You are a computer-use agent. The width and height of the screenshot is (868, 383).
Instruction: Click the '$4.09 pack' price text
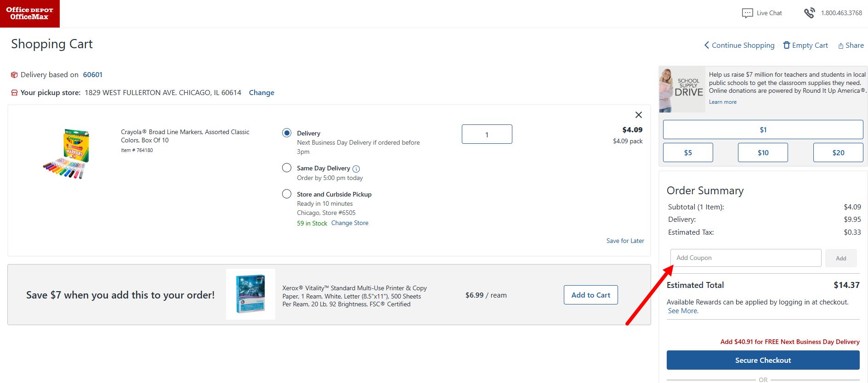pyautogui.click(x=628, y=141)
